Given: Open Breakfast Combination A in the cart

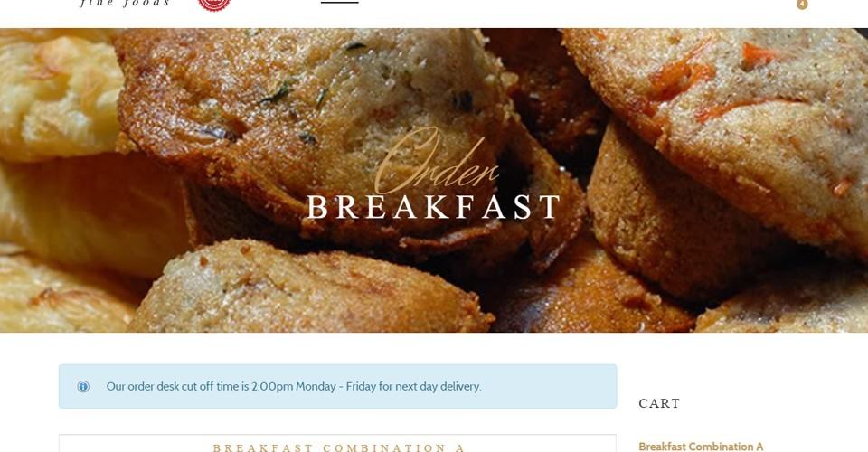Looking at the screenshot, I should click(x=701, y=447).
